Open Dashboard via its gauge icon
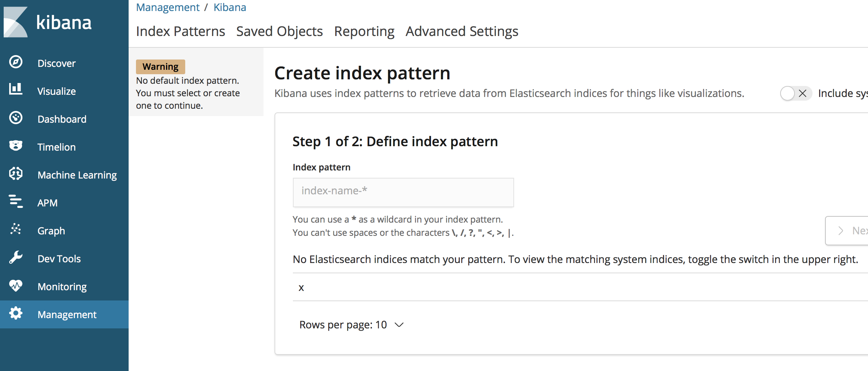 [16, 118]
